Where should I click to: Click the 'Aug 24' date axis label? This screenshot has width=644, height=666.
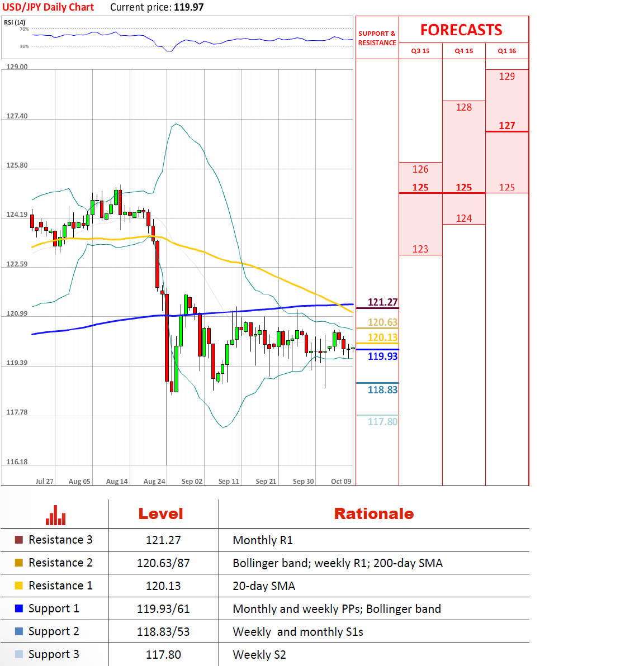pos(154,482)
